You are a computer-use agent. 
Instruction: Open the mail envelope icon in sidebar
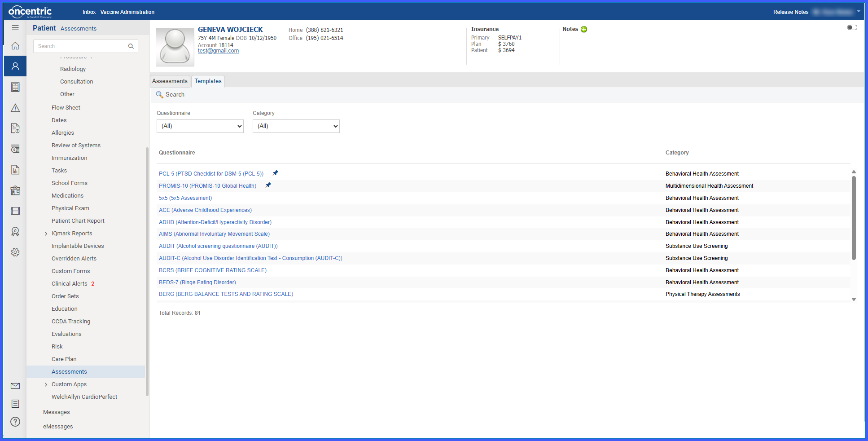[15, 386]
